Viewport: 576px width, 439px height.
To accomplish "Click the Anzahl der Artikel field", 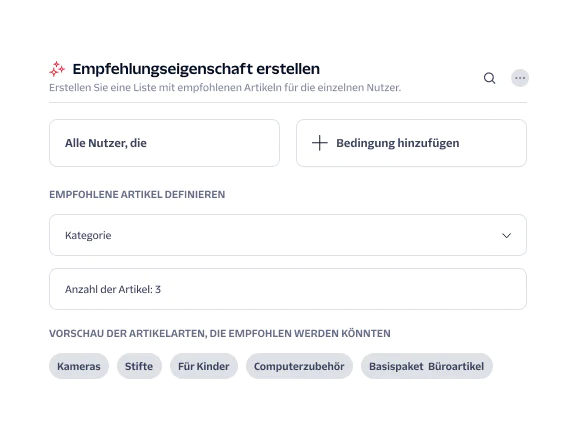I will pos(288,289).
